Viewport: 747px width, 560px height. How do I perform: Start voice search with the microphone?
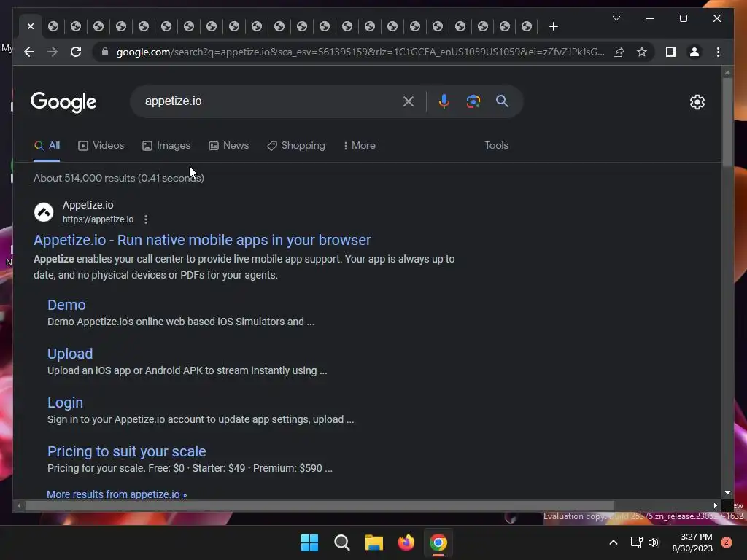444,101
